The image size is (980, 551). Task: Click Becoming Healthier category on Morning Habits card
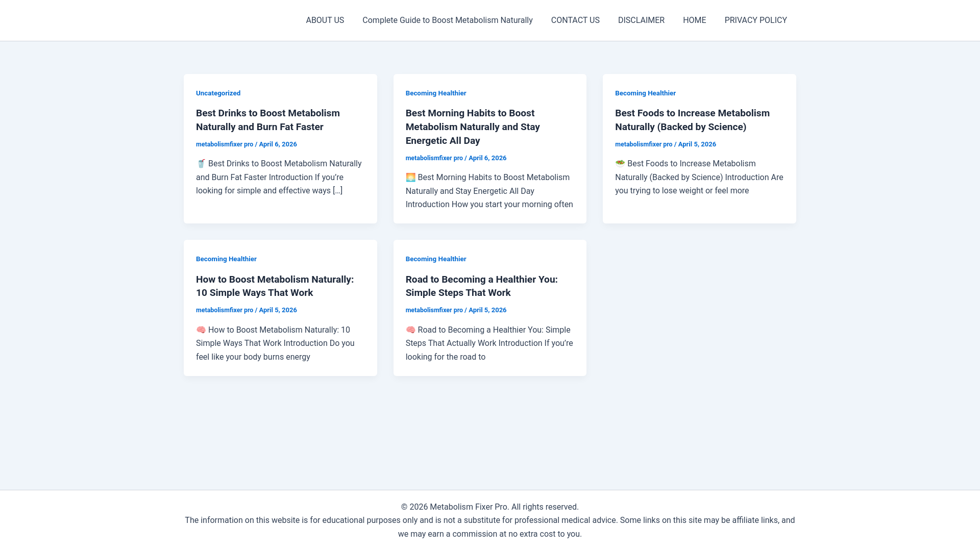pyautogui.click(x=436, y=93)
